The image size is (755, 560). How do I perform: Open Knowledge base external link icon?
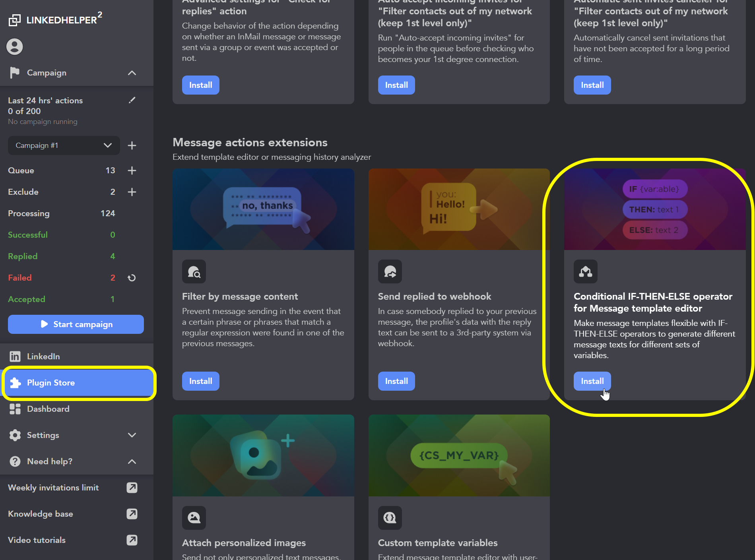pyautogui.click(x=132, y=514)
